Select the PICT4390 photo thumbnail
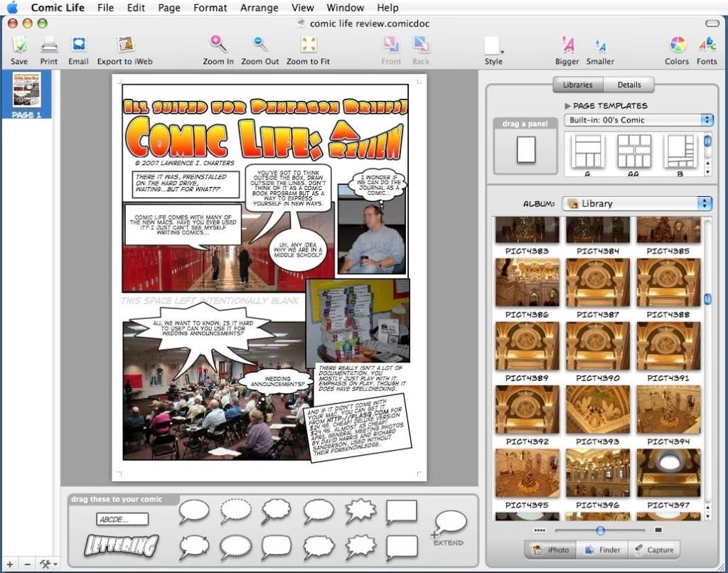The height and width of the screenshot is (573, 728). (x=597, y=346)
